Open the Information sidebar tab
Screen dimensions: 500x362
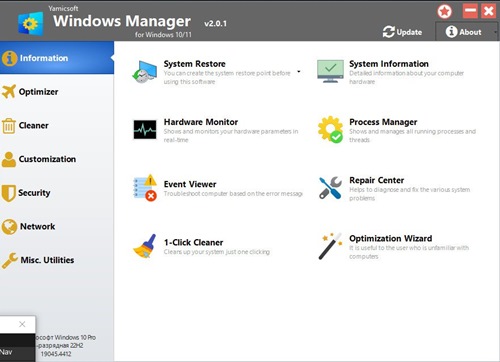(x=57, y=58)
